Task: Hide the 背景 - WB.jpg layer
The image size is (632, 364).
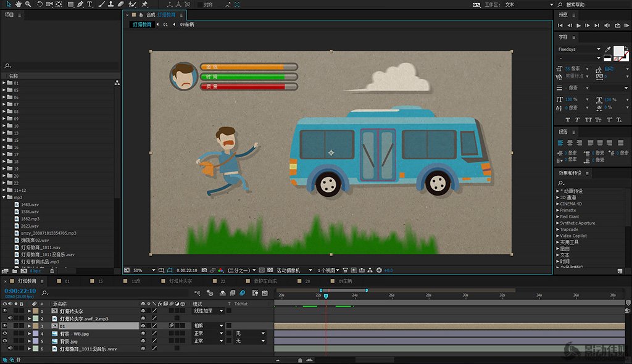Action: click(5, 333)
